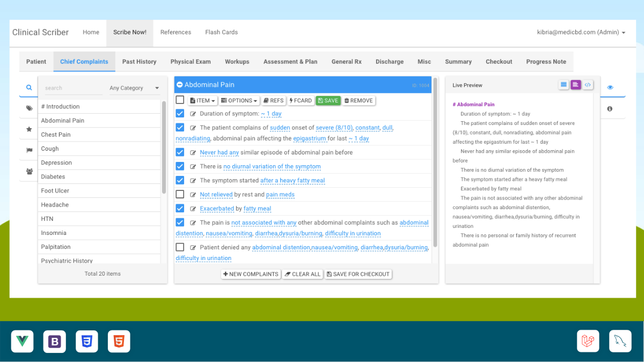Click the star favorites sidebar icon

coord(29,129)
